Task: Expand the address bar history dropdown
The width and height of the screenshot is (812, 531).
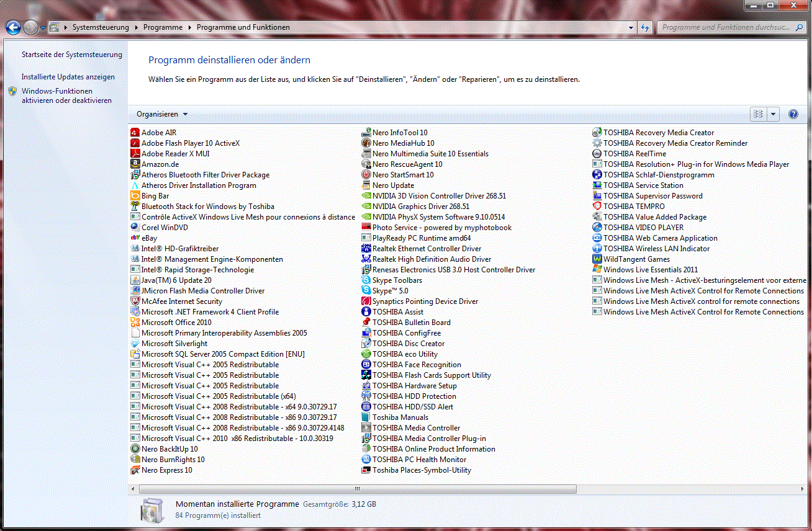Action: (x=631, y=27)
